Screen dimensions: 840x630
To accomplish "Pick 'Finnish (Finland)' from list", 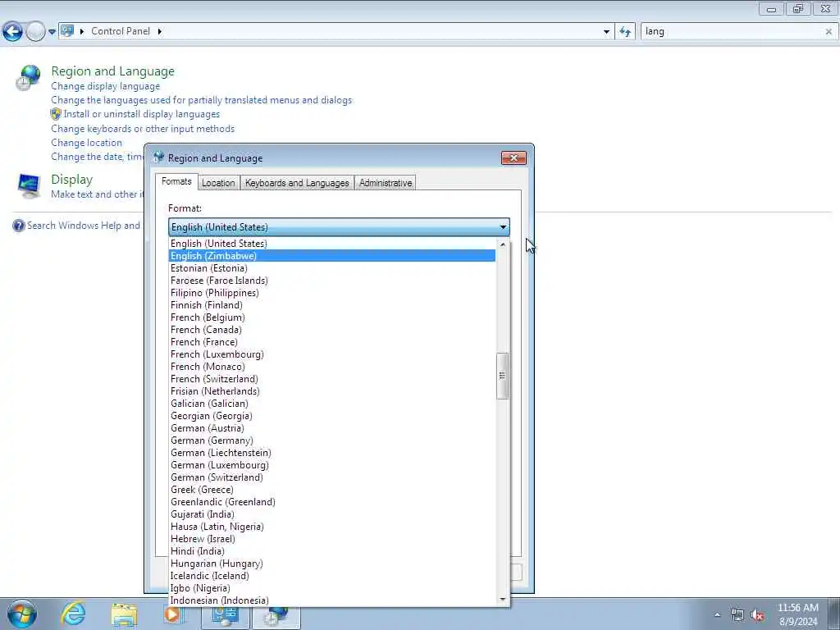I will click(332, 305).
